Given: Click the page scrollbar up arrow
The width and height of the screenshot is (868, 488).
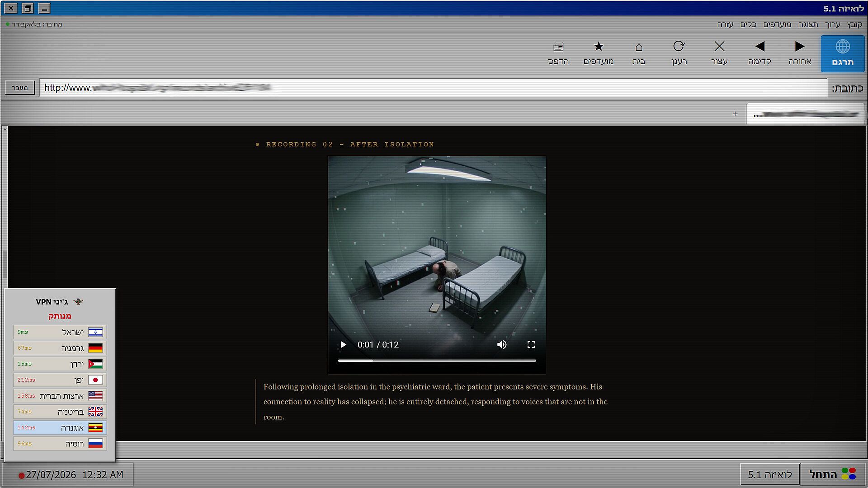Looking at the screenshot, I should point(5,129).
